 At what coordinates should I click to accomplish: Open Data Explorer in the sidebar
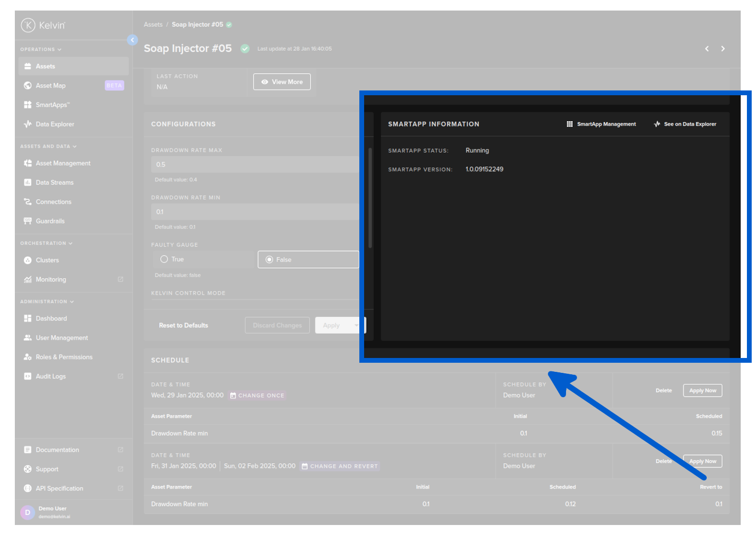(x=55, y=124)
